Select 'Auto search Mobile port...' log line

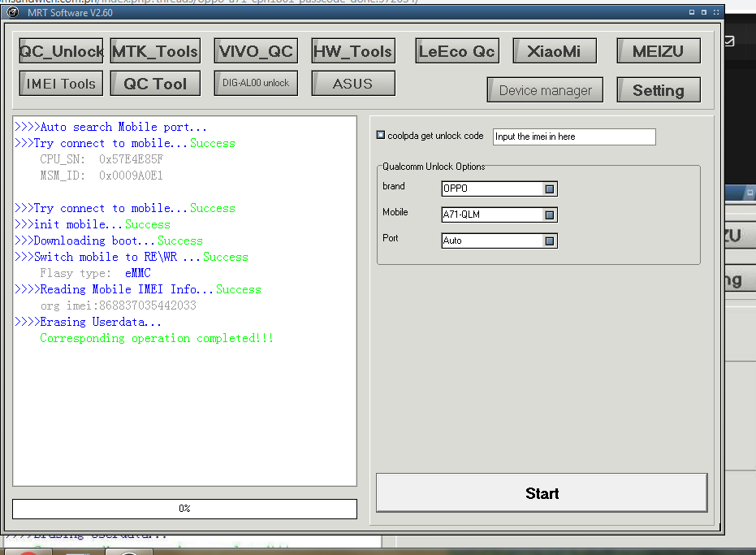[111, 127]
